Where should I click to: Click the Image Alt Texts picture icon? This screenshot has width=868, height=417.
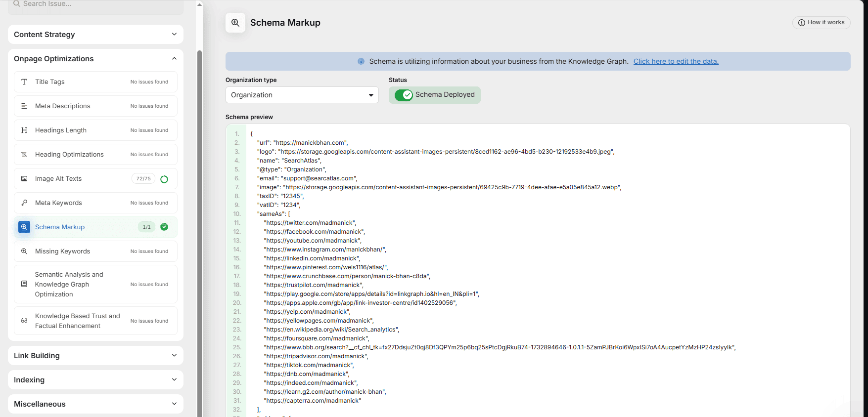[x=24, y=179]
